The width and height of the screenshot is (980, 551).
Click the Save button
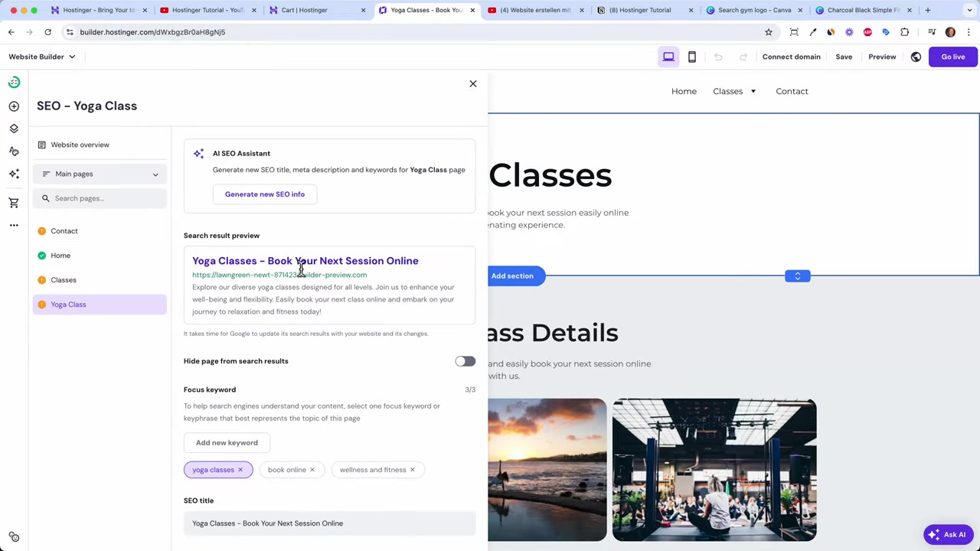click(x=844, y=57)
